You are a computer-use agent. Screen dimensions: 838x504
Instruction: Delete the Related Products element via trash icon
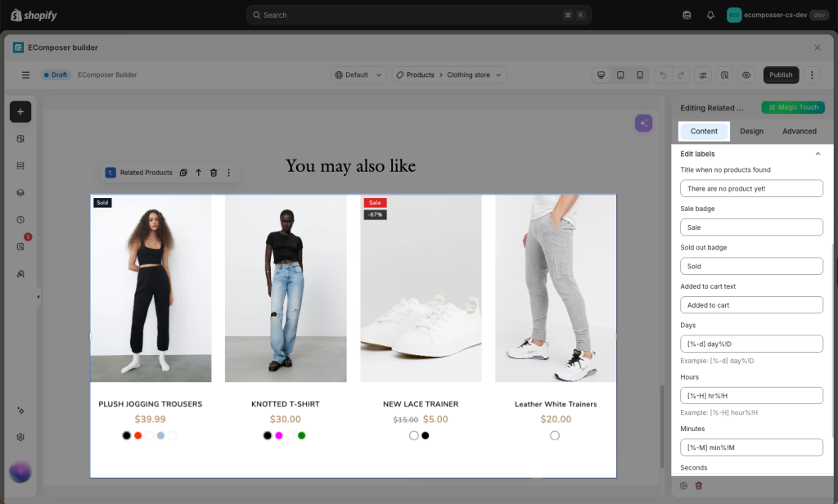[214, 173]
